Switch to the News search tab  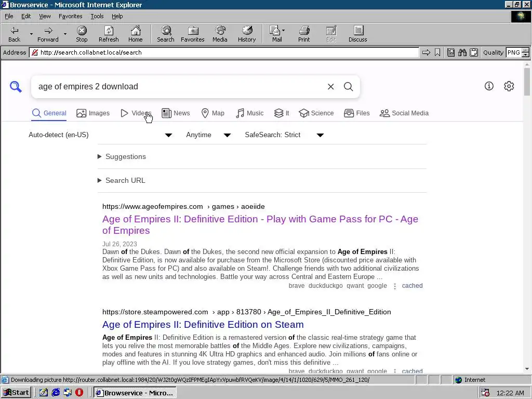176,113
